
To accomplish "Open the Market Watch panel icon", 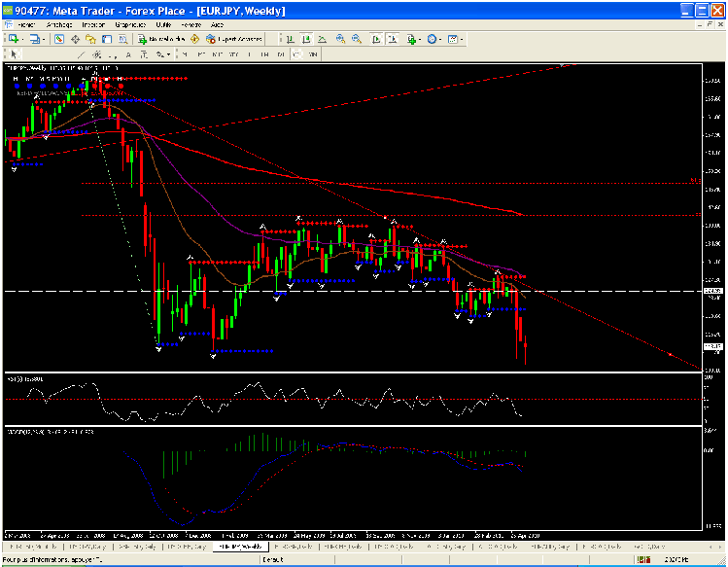I will 59,39.
